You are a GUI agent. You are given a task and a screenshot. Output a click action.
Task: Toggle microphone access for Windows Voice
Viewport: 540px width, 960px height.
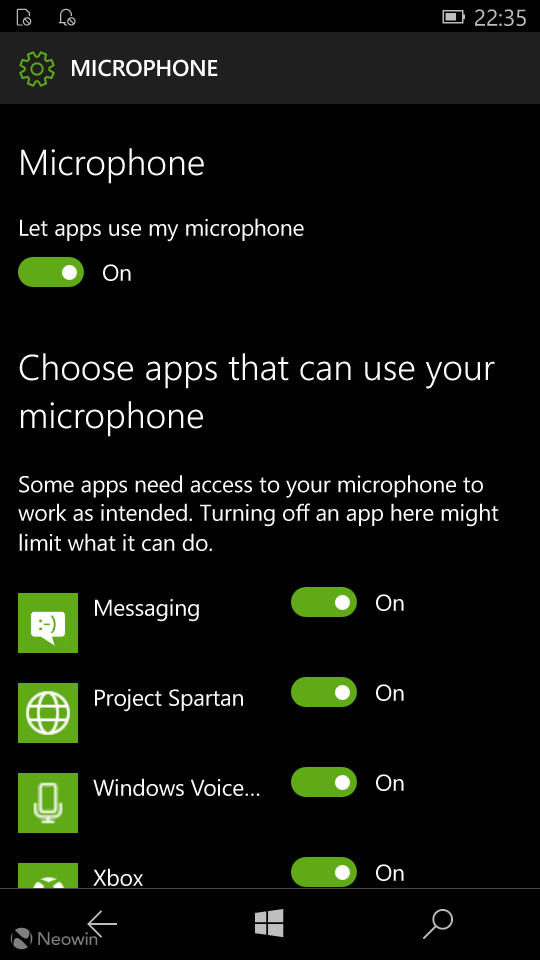pos(324,782)
